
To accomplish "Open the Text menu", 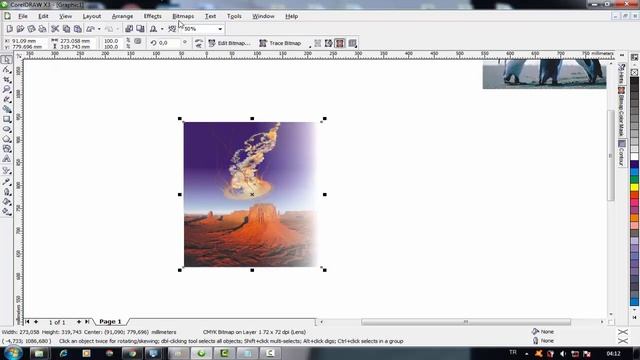I will pyautogui.click(x=211, y=16).
